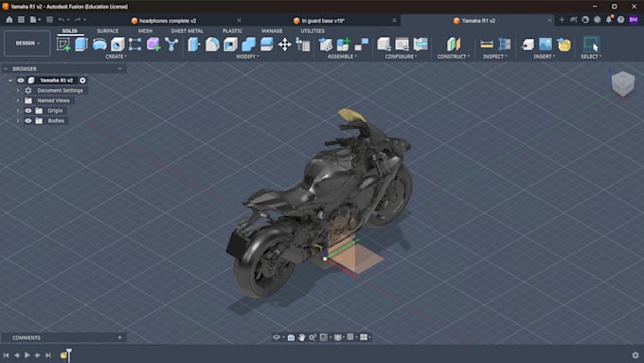This screenshot has height=363, width=644.
Task: Select the Derive branching-arrow tool icon
Action: tap(171, 45)
